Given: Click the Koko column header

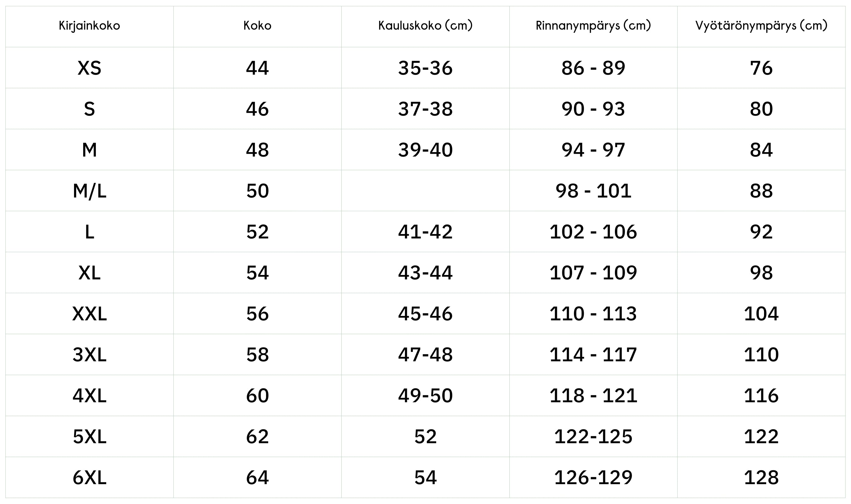Looking at the screenshot, I should 257,26.
